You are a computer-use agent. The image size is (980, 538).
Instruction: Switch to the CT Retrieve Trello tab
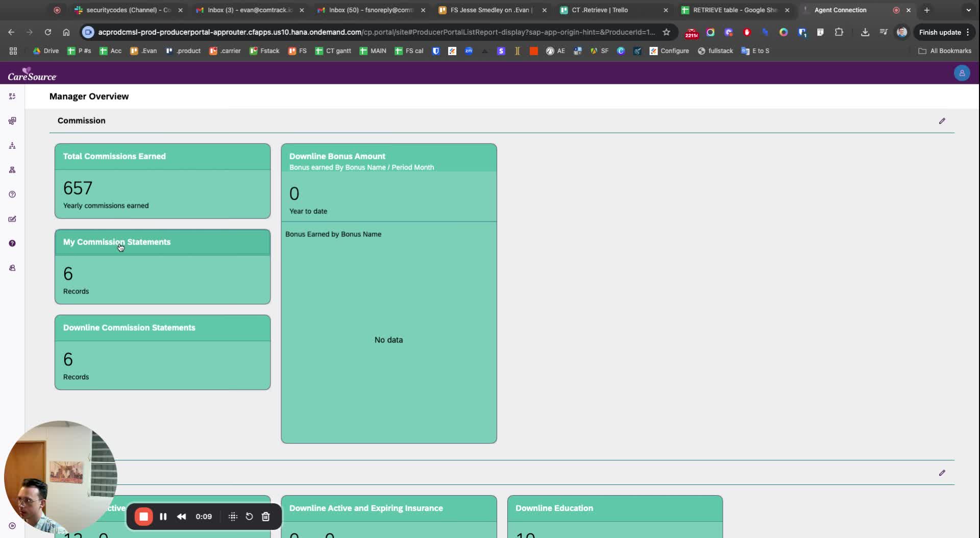(614, 10)
